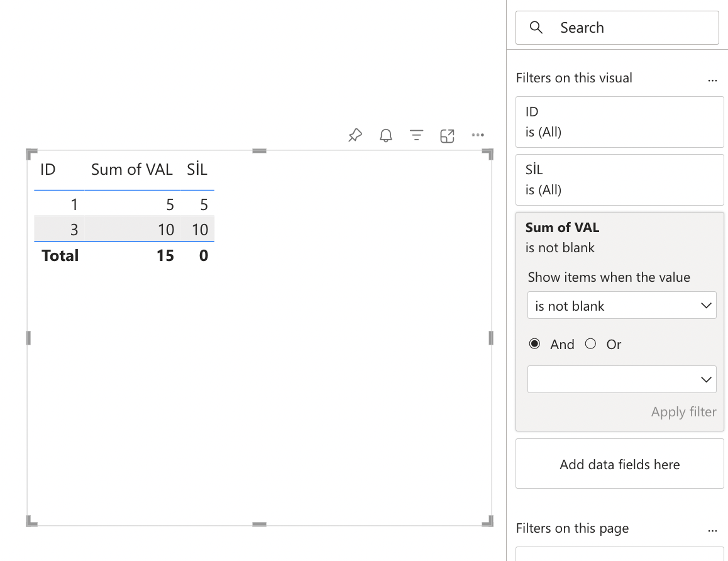Open the Filters on this visual ellipsis menu
This screenshot has height=561, width=728.
point(712,81)
